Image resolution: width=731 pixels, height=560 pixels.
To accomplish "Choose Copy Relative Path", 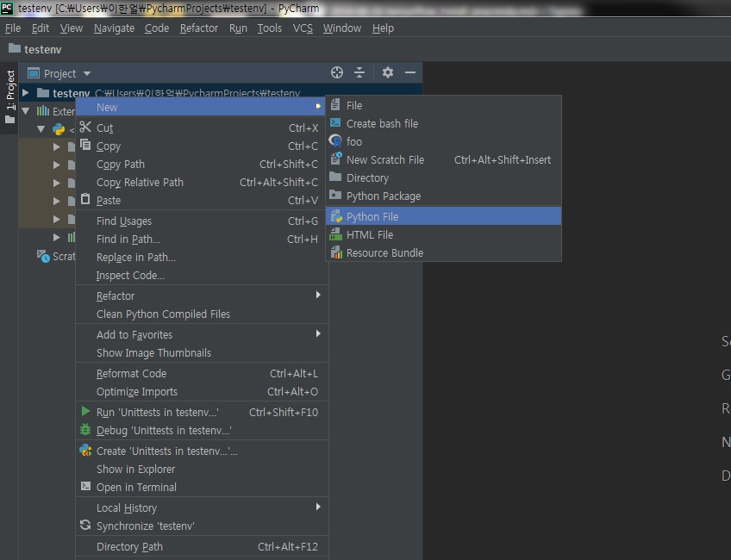I will click(202, 182).
